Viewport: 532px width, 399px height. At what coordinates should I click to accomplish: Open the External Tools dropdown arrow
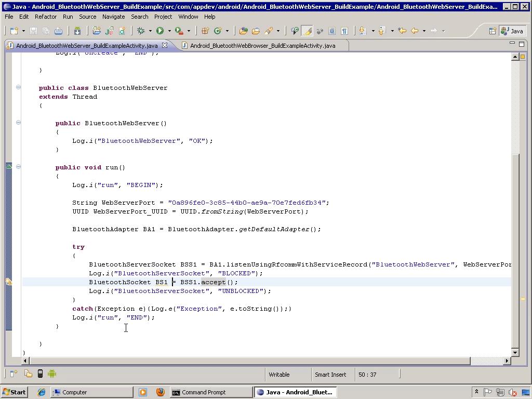pos(189,31)
